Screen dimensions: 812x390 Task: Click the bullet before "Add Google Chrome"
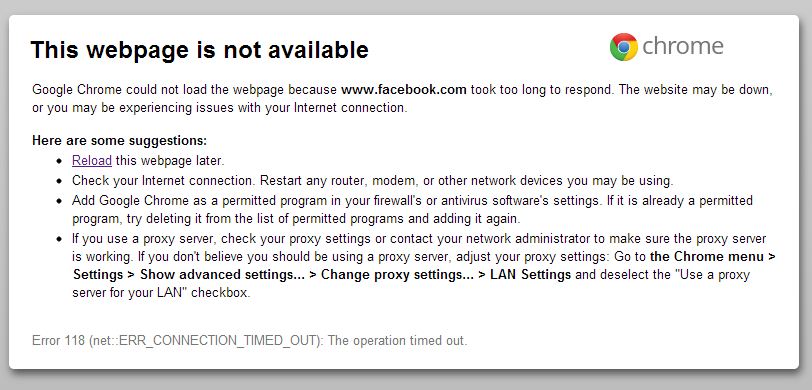pos(60,201)
